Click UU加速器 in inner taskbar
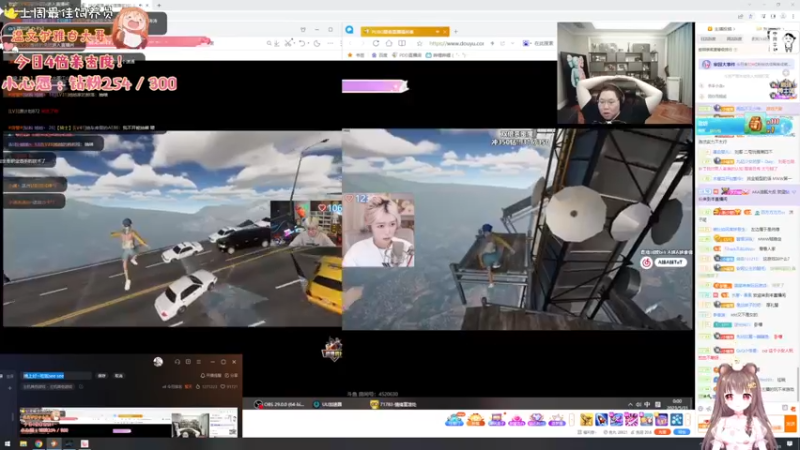The height and width of the screenshot is (450, 800). coord(328,404)
